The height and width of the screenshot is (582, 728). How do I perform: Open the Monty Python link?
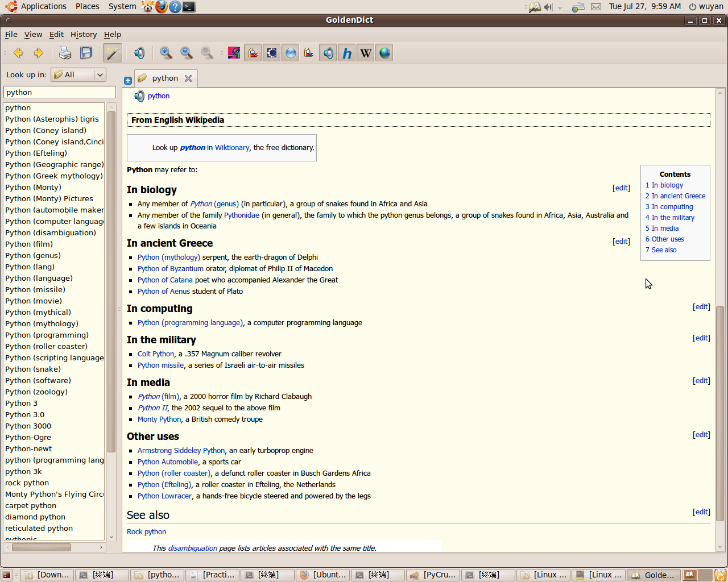click(x=159, y=419)
